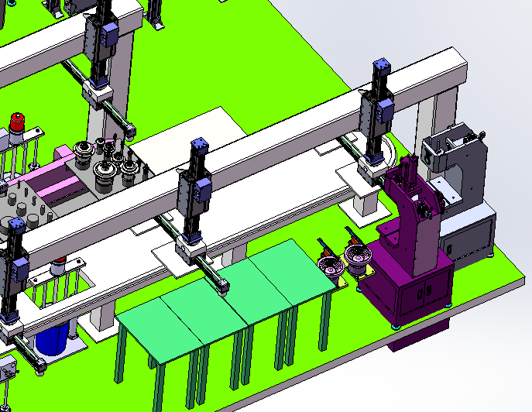
Task: Pick the red beacon light
Action: point(17,122)
